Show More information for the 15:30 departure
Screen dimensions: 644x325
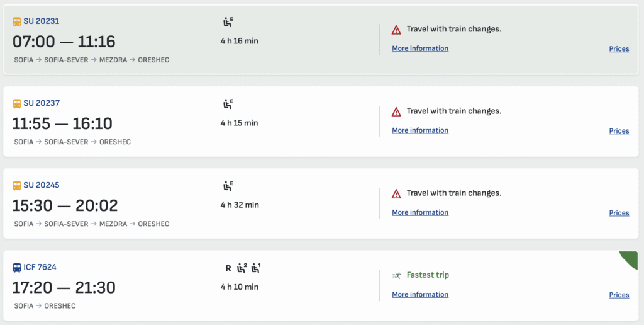[x=420, y=212]
